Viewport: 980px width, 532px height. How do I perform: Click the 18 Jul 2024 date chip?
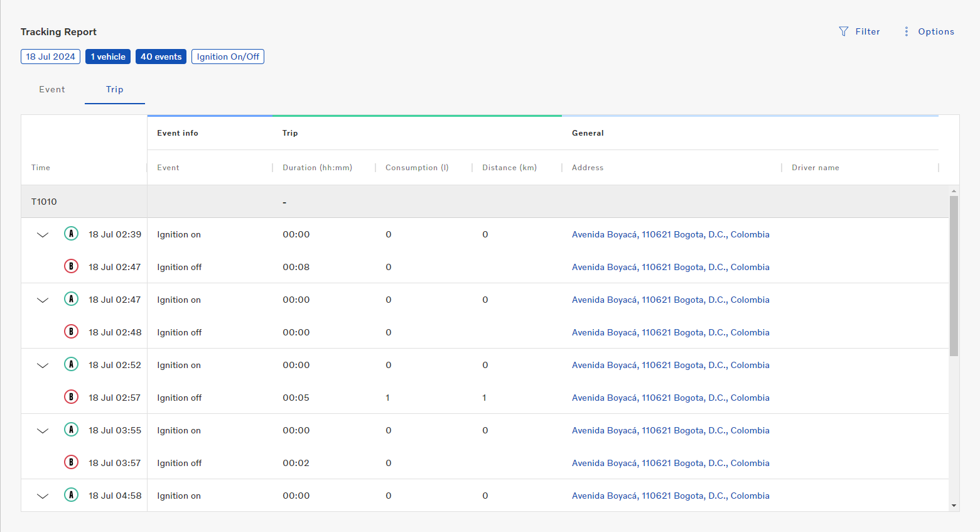[50, 57]
